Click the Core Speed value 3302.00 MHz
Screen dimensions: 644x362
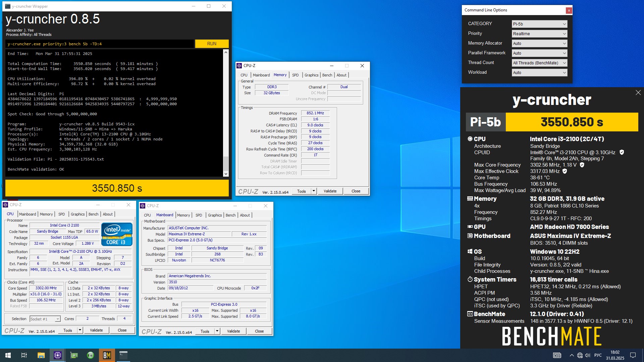46,288
